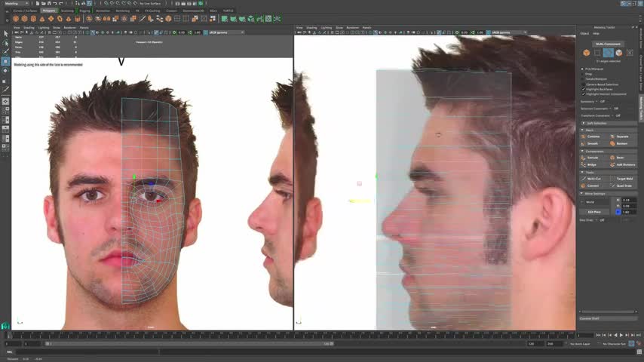This screenshot has height=362, width=644.
Task: Create a polygon sphere from shelf
Action: click(x=16, y=19)
